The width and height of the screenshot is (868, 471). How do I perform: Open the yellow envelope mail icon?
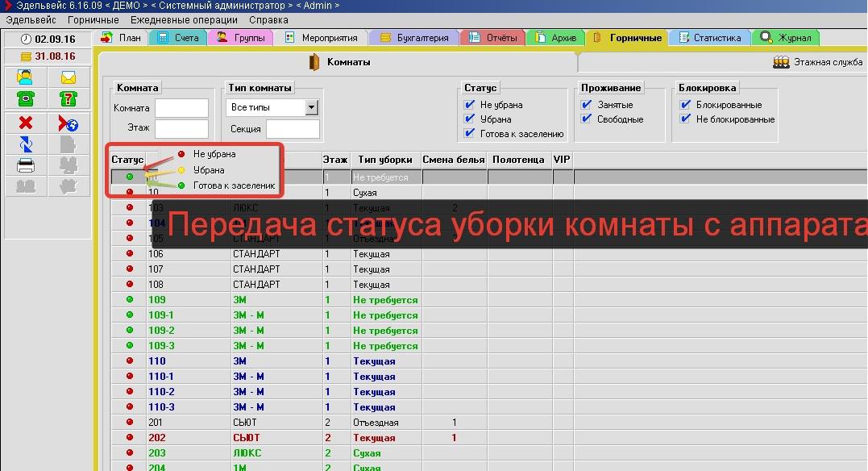(x=69, y=77)
